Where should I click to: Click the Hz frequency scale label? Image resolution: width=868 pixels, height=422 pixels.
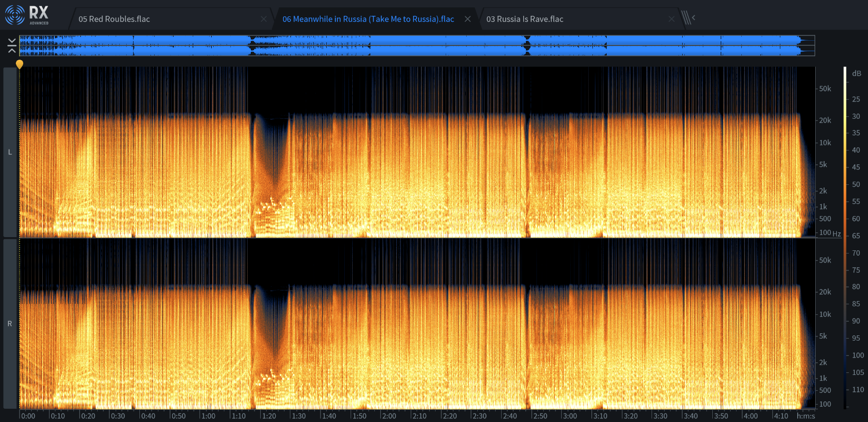(x=837, y=233)
